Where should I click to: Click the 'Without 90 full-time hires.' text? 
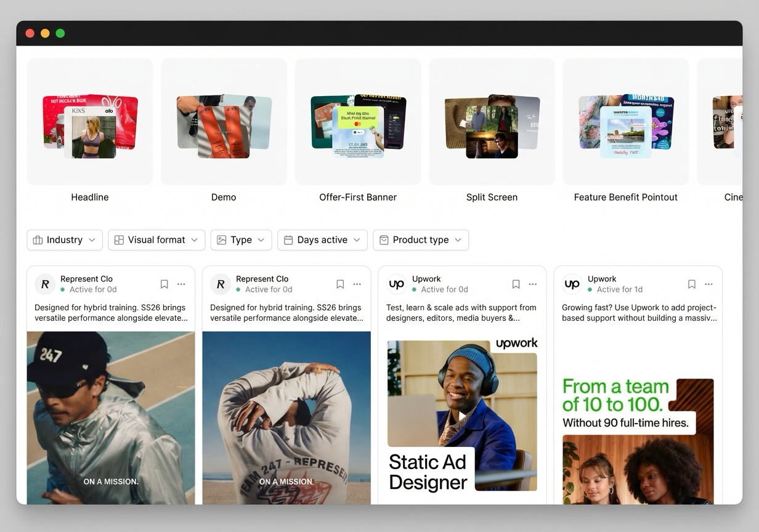626,423
